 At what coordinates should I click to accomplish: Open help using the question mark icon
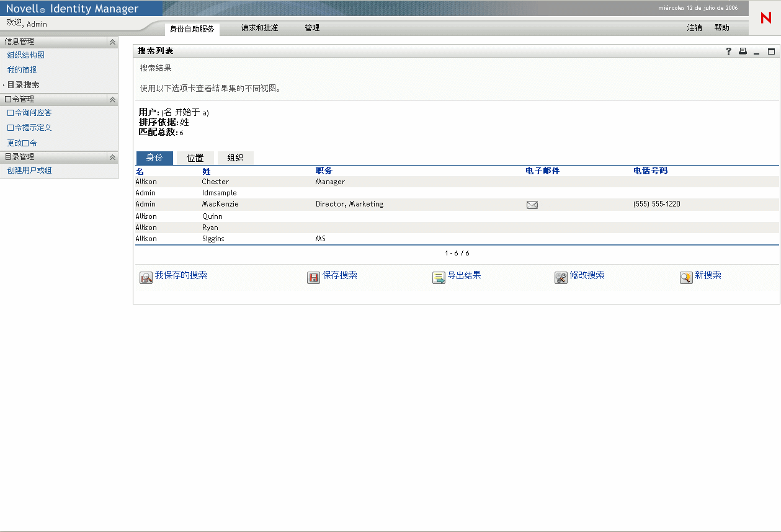pyautogui.click(x=728, y=51)
